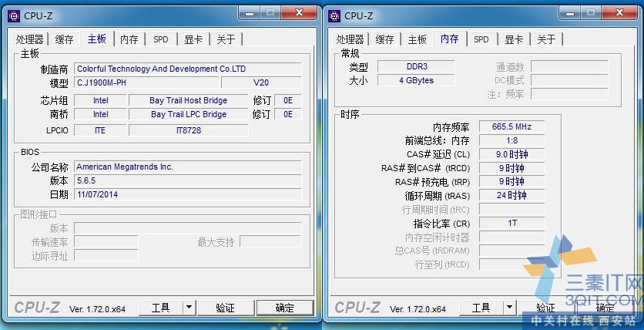Click empty 通道数 field in memory tab
The height and width of the screenshot is (330, 644).
[569, 66]
